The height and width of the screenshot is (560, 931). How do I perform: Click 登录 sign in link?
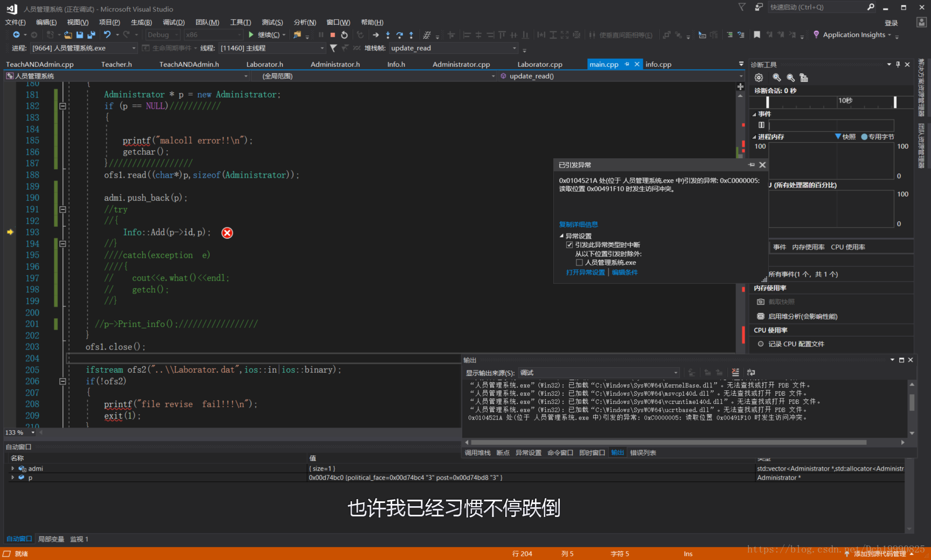coord(891,23)
